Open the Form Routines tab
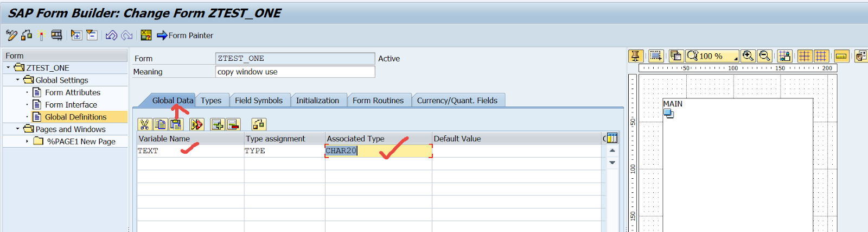 pyautogui.click(x=378, y=101)
